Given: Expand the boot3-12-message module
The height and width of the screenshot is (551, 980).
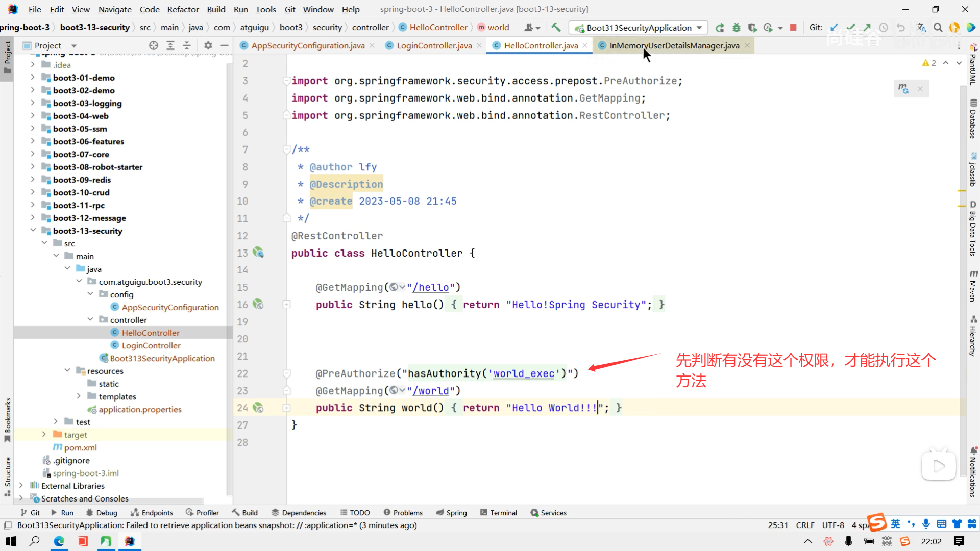Looking at the screenshot, I should click(x=33, y=218).
